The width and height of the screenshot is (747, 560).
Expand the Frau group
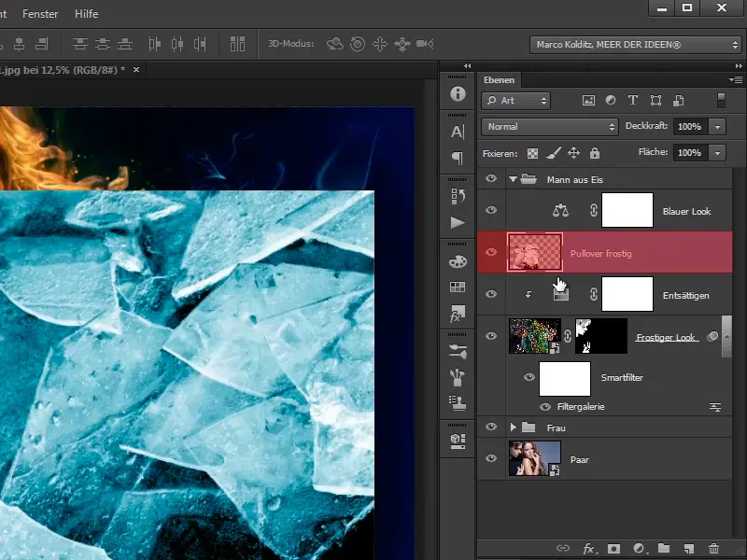pos(513,427)
